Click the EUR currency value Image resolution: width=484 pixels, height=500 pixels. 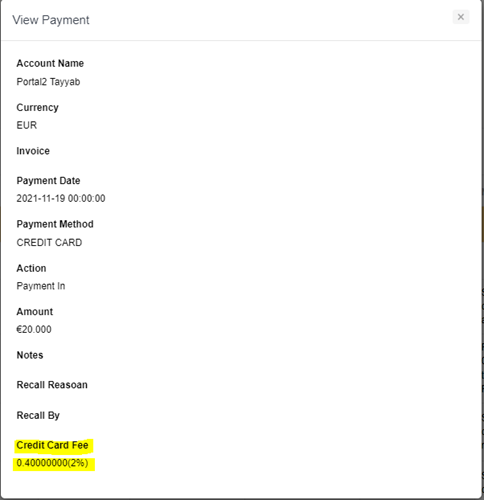pyautogui.click(x=27, y=125)
